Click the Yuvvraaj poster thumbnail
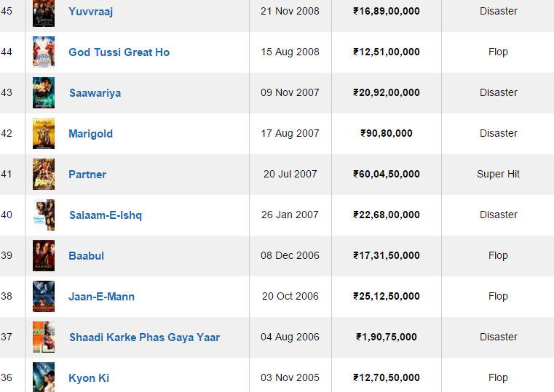The width and height of the screenshot is (554, 392). (x=44, y=12)
